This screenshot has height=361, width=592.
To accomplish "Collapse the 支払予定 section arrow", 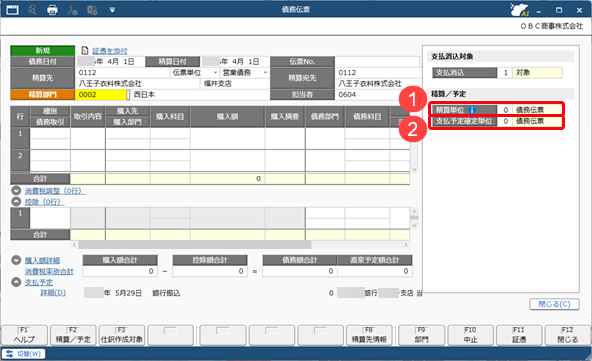I will click(x=16, y=282).
